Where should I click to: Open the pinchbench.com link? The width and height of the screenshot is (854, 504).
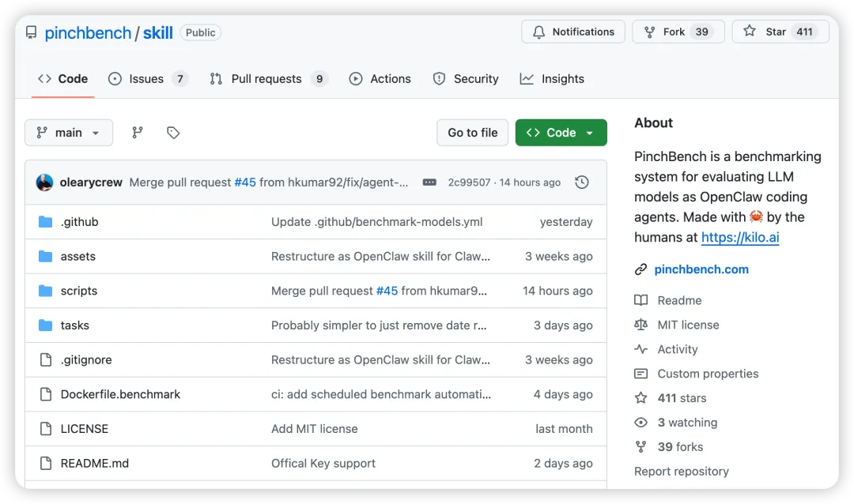701,269
